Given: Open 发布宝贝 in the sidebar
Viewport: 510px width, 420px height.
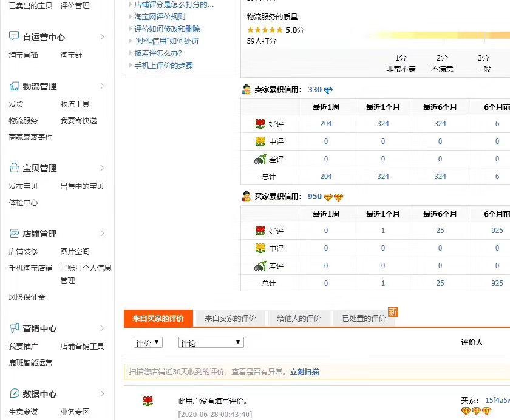Looking at the screenshot, I should click(24, 186).
